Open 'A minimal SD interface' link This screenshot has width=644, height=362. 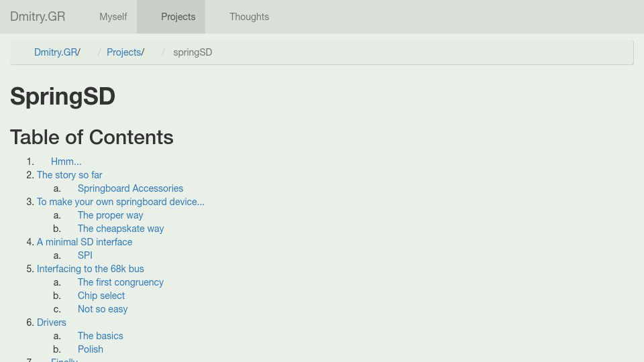click(x=85, y=242)
